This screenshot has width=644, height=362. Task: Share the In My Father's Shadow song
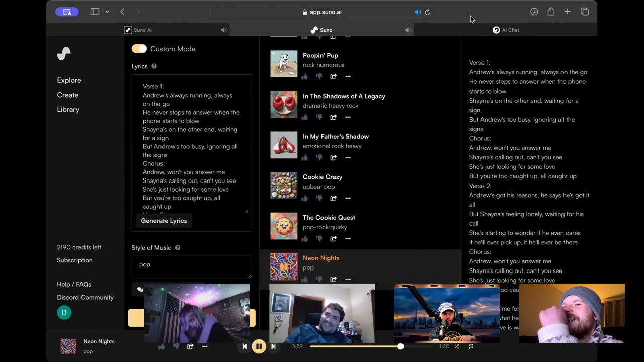[x=333, y=157]
